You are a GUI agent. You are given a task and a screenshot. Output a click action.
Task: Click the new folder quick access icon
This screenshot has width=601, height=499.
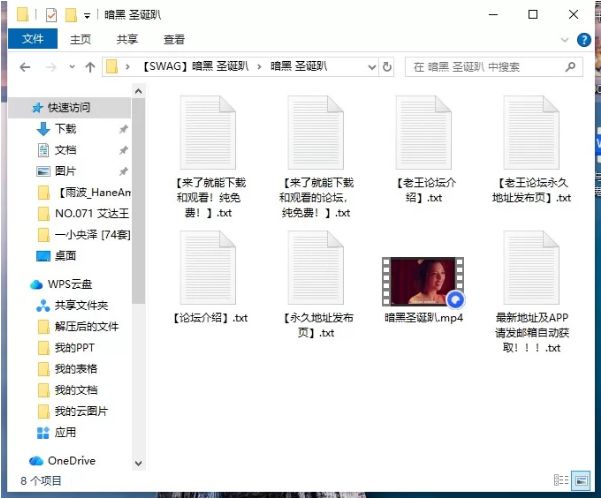tap(71, 15)
